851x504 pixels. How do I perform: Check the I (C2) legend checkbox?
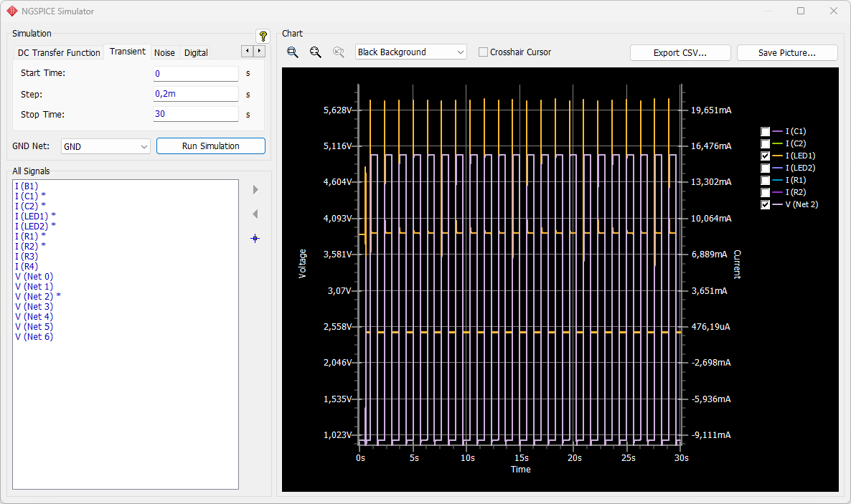pyautogui.click(x=765, y=144)
